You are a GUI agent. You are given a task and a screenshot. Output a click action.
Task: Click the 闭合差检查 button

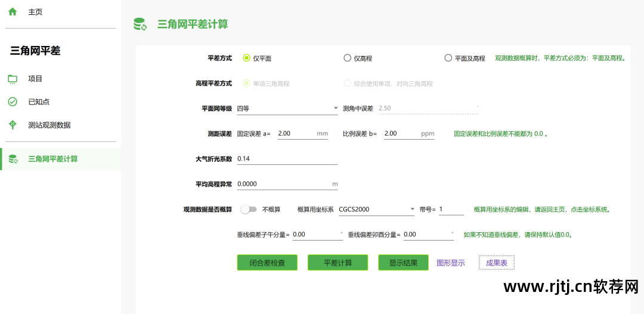[x=267, y=263]
